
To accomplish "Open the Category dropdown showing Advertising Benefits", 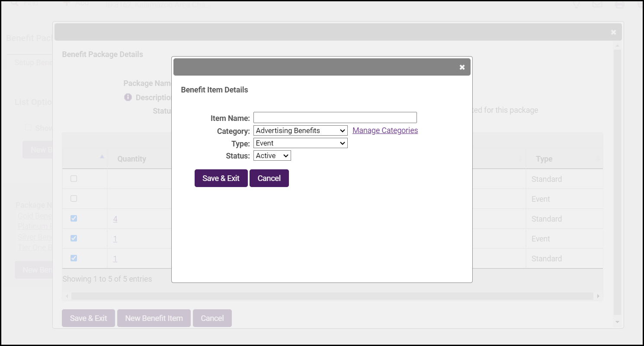I will tap(300, 130).
